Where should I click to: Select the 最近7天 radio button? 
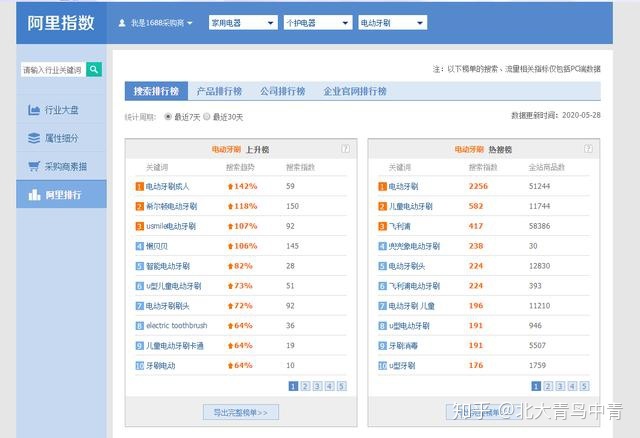pyautogui.click(x=167, y=117)
